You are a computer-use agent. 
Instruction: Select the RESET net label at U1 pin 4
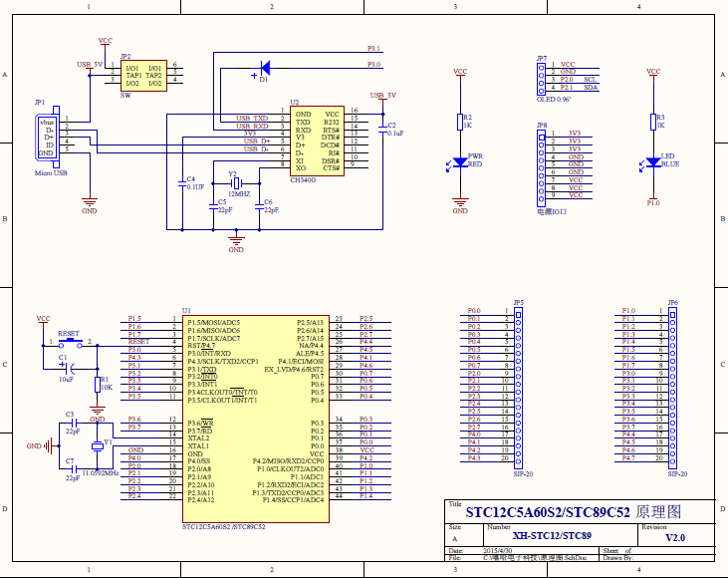[138, 342]
